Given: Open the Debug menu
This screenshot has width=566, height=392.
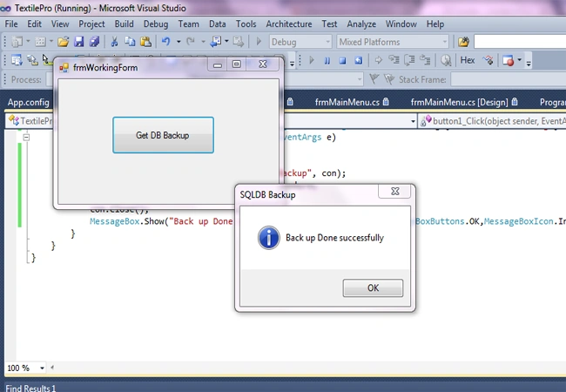Looking at the screenshot, I should [156, 24].
